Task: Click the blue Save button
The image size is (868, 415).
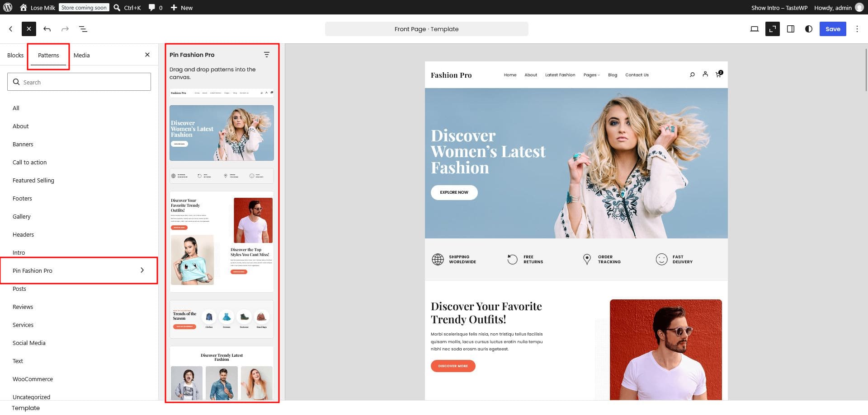Action: [x=833, y=29]
